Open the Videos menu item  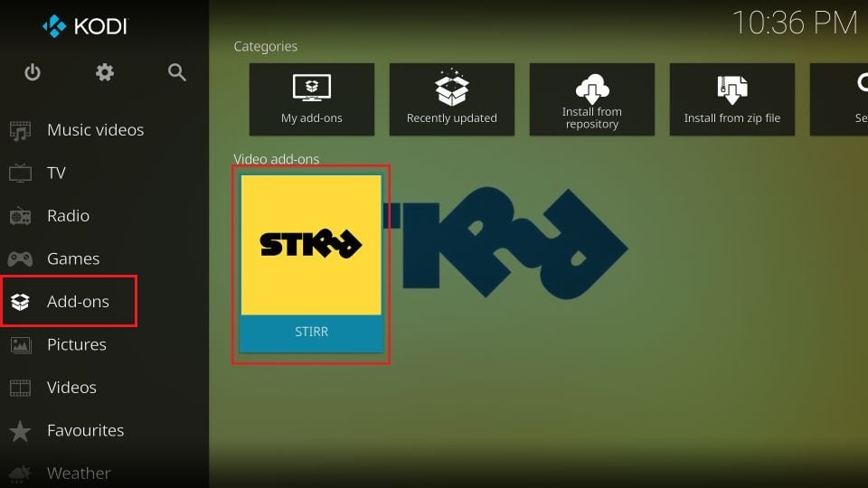72,388
